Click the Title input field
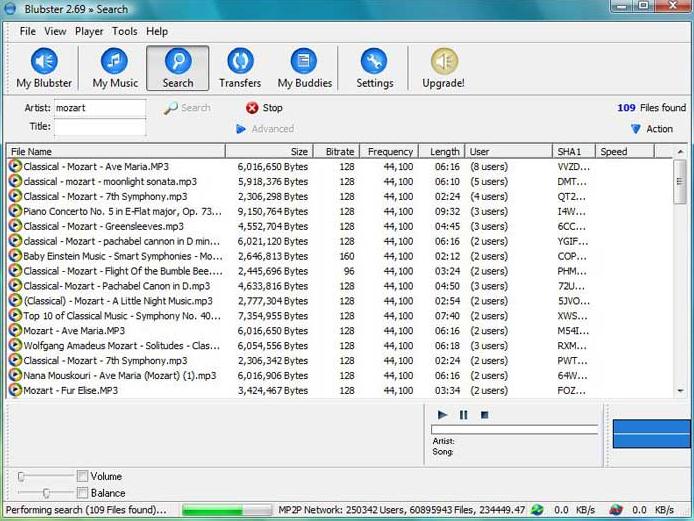The image size is (694, 521). [100, 127]
